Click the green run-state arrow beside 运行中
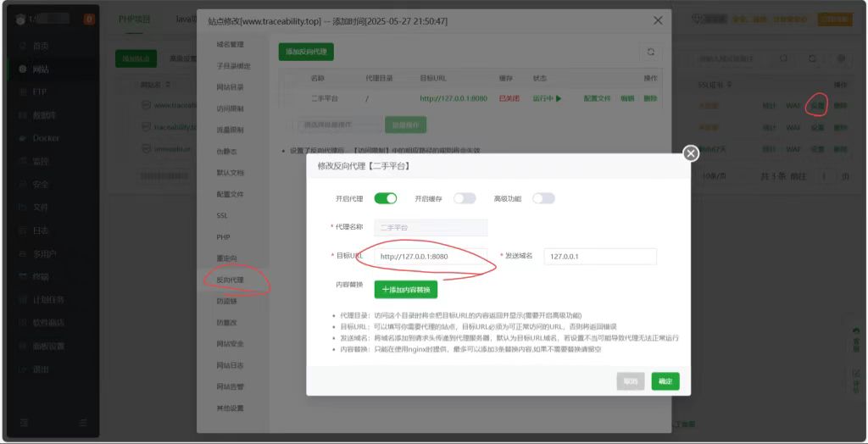868x444 pixels. 558,98
